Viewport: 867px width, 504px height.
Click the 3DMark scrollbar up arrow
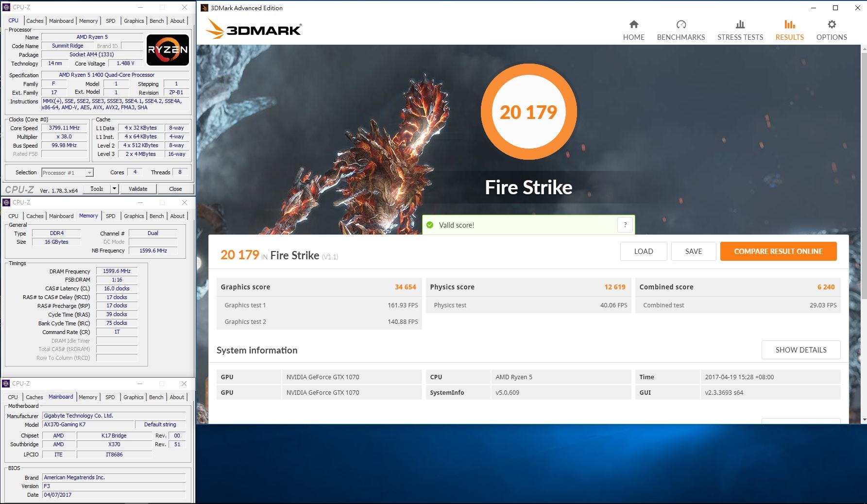864,49
